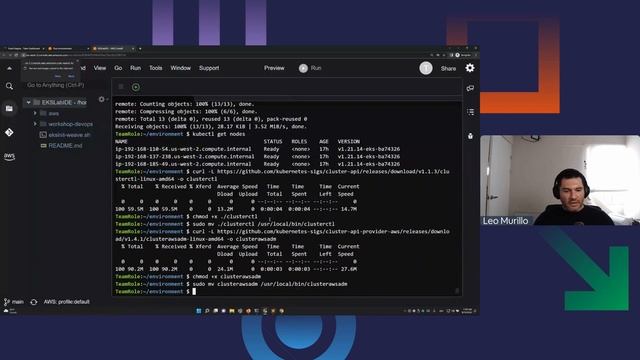Open the Outline panel icon
The width and height of the screenshot is (640, 360).
tap(470, 112)
